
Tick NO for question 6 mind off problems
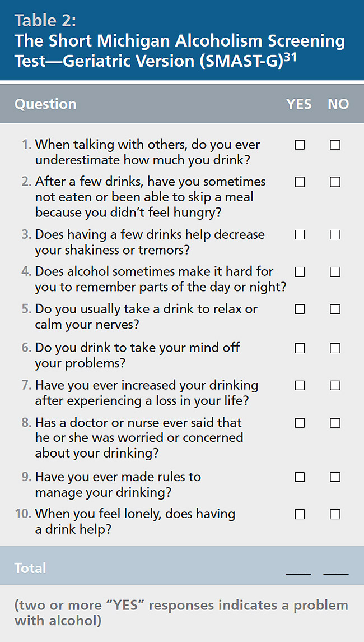[335, 348]
